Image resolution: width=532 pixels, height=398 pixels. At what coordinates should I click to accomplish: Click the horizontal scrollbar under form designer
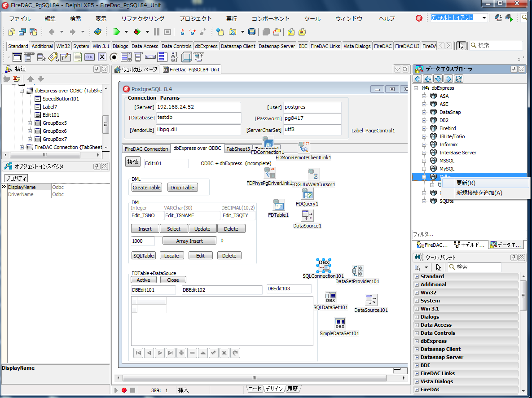[255, 378]
